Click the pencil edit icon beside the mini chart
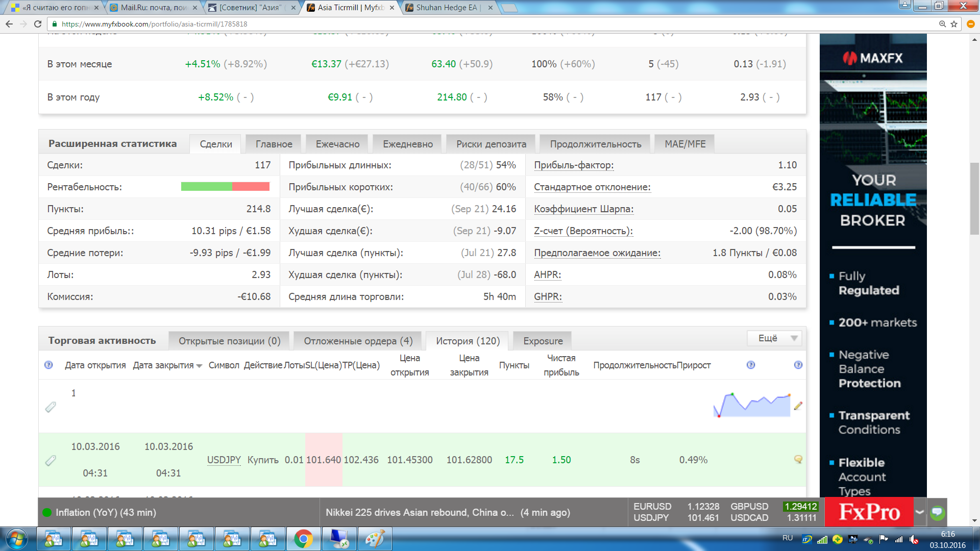This screenshot has width=980, height=551. [x=798, y=406]
